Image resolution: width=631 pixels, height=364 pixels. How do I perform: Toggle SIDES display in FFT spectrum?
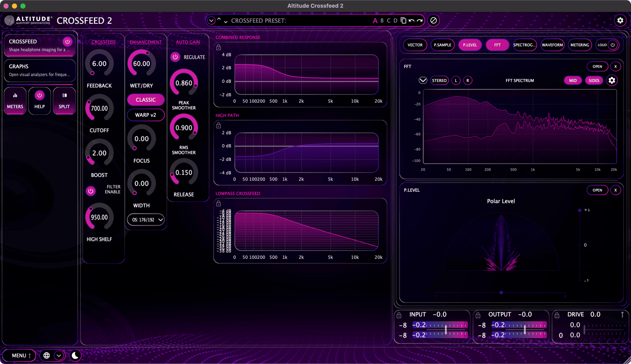click(x=594, y=81)
